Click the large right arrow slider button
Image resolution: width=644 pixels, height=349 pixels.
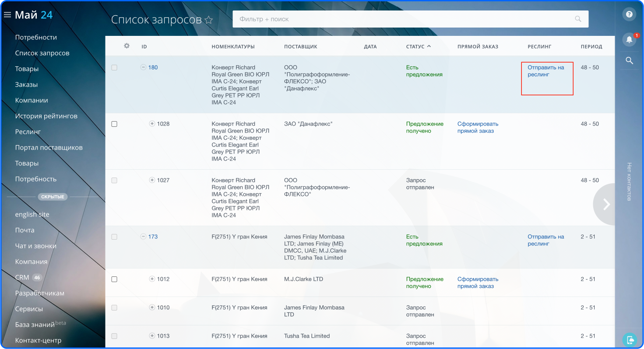point(605,204)
